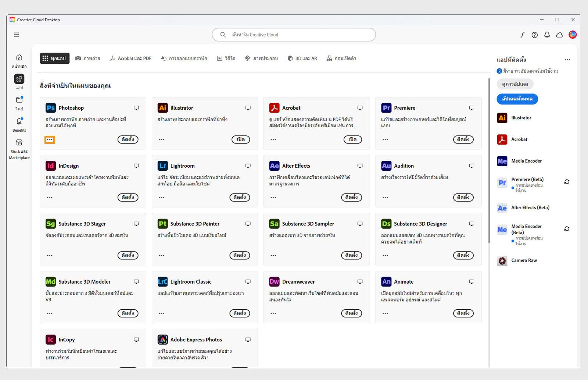Screen dimensions: 588x380
Task: Open the fonts icon in header
Action: tap(522, 35)
